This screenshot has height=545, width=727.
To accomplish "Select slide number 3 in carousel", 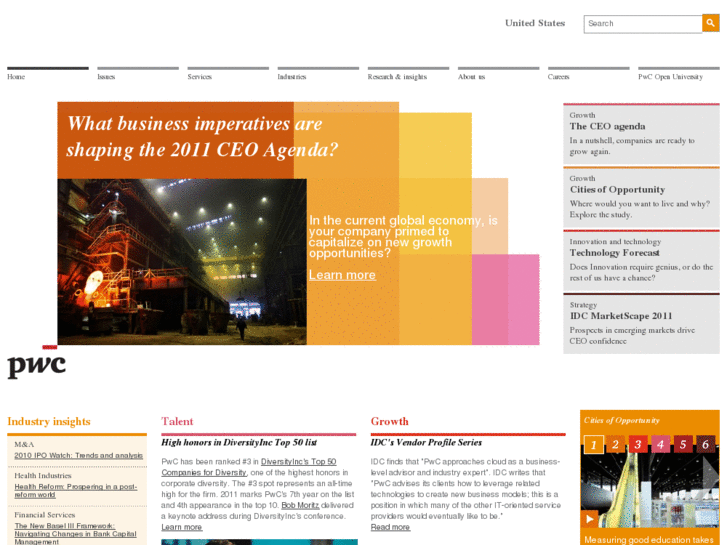I will 638,445.
